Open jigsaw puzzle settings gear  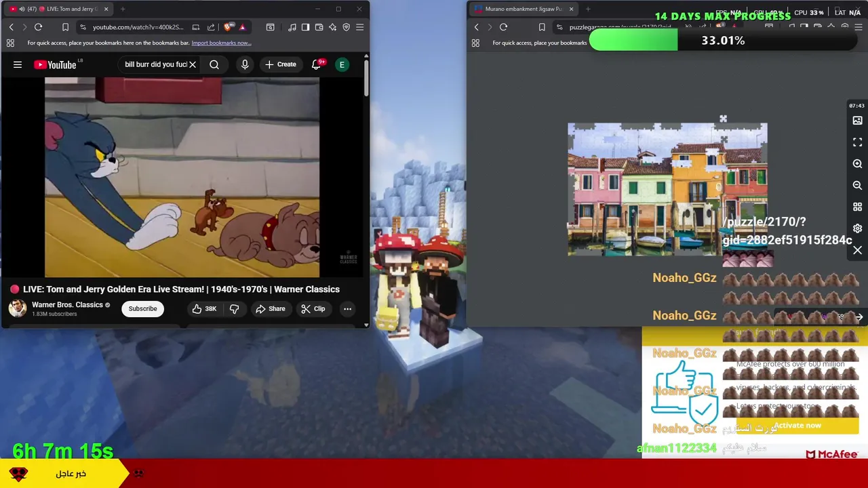pos(857,228)
